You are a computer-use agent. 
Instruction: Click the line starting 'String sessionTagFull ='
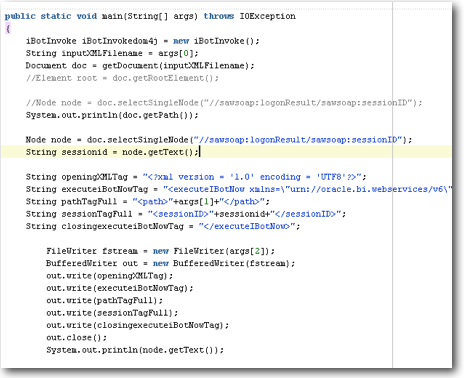(x=186, y=214)
